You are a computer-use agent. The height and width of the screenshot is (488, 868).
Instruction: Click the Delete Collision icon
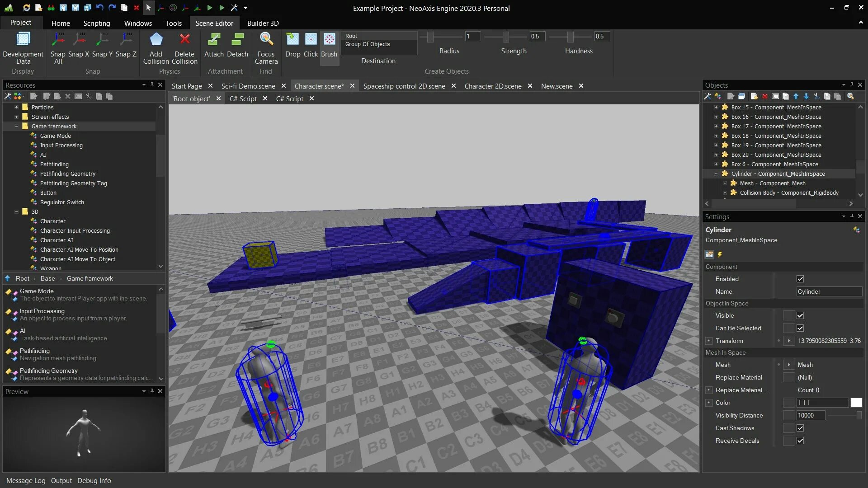[184, 40]
